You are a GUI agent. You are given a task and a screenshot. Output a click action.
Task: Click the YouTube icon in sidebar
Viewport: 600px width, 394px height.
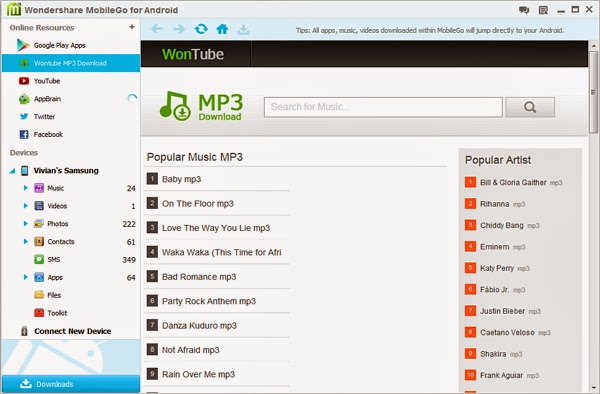tap(24, 81)
